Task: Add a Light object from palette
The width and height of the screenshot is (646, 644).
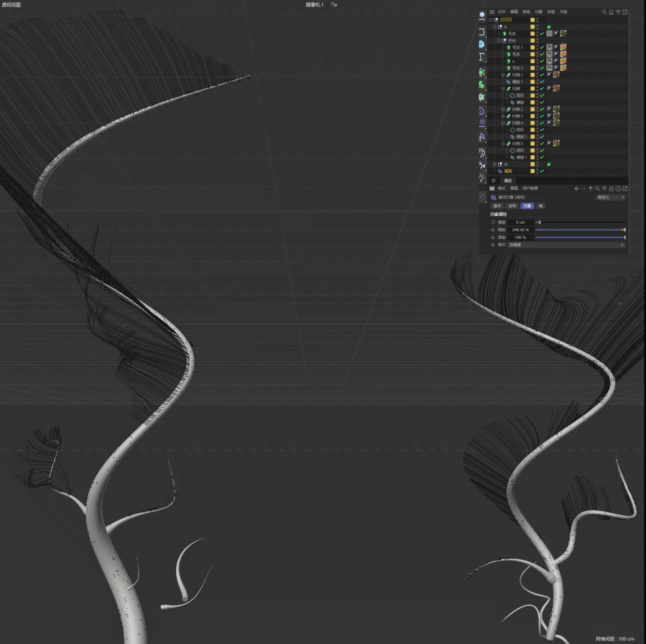Action: click(481, 177)
